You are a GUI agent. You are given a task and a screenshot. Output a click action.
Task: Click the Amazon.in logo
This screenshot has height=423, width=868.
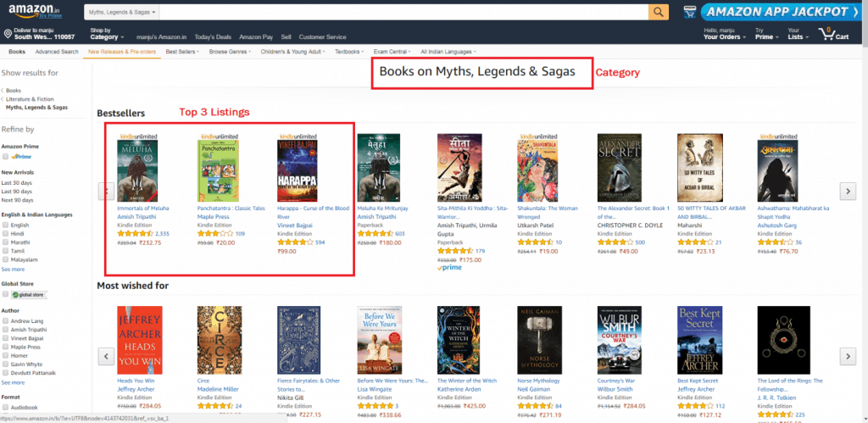coord(36,11)
